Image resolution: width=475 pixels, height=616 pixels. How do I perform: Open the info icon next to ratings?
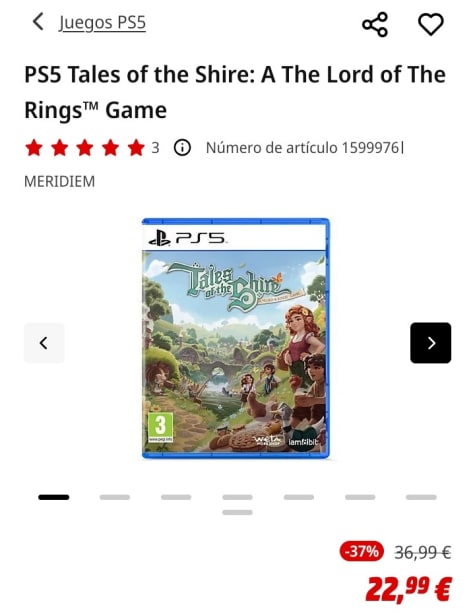(x=182, y=148)
